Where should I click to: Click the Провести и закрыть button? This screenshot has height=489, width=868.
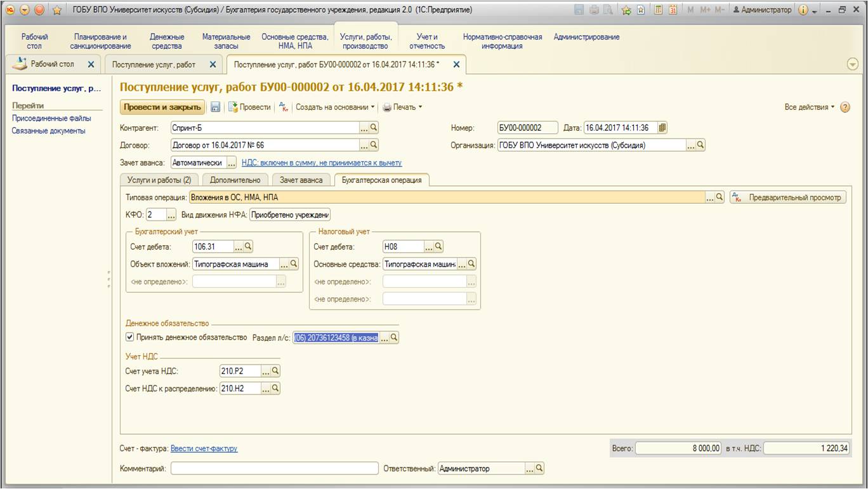coord(162,107)
